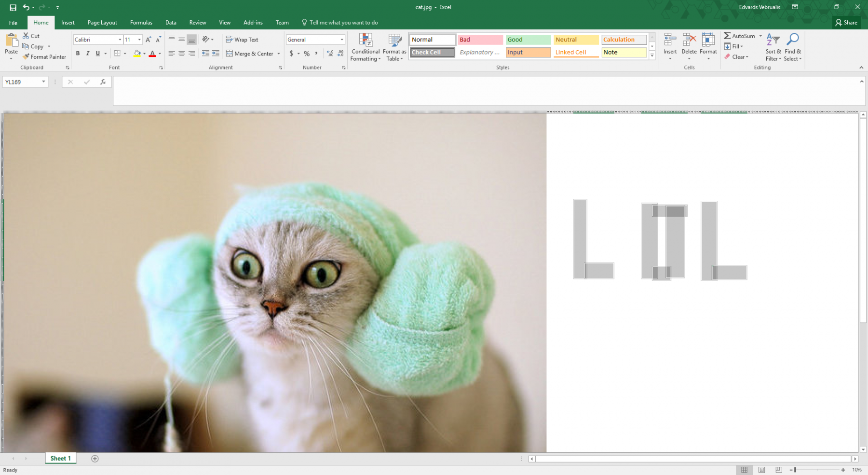This screenshot has width=868, height=475.
Task: Click the Tell me what you want search box
Action: (x=340, y=23)
